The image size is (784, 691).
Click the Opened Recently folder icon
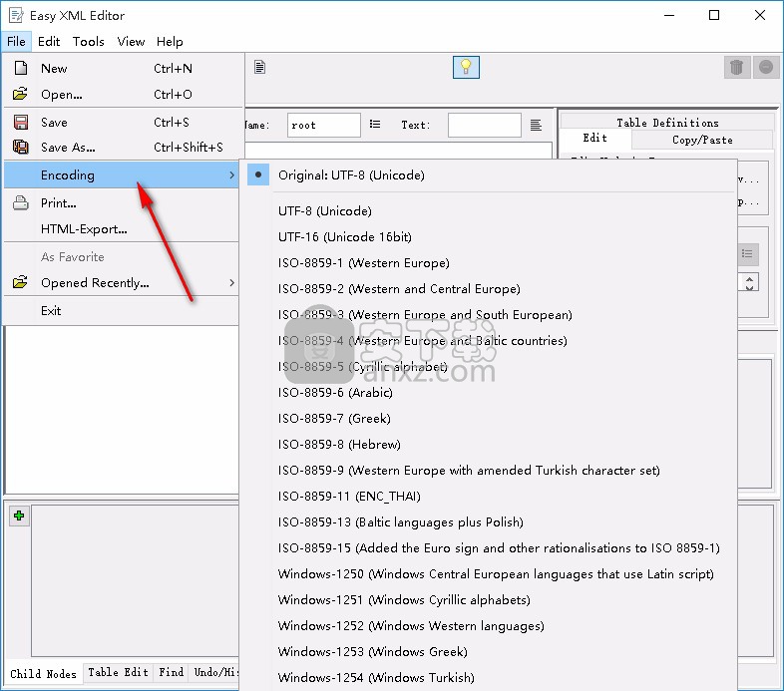tap(20, 282)
